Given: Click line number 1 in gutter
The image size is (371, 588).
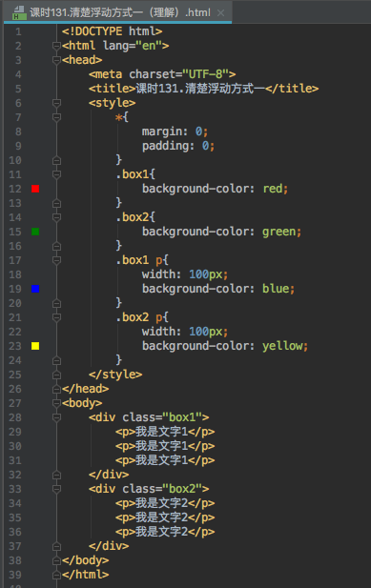Looking at the screenshot, I should pos(18,31).
